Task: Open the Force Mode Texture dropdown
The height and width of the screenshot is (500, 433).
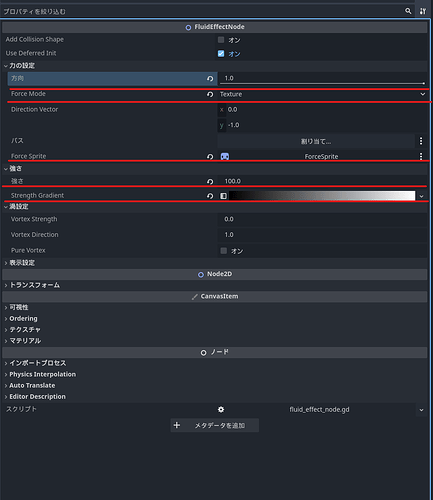Action: tap(322, 94)
